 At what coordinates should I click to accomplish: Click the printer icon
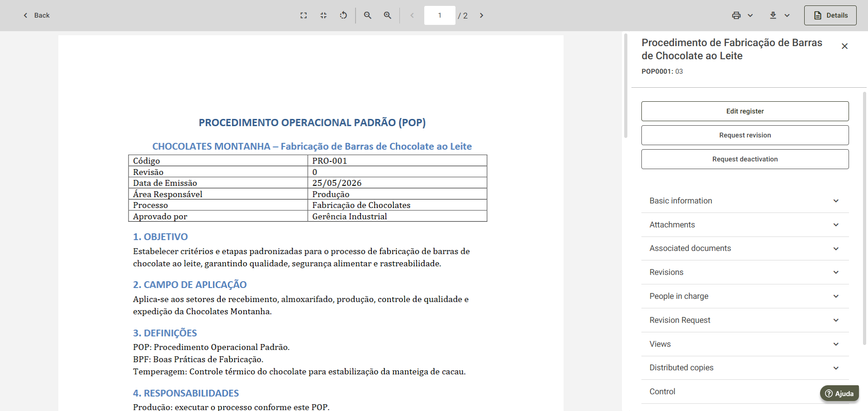[736, 15]
